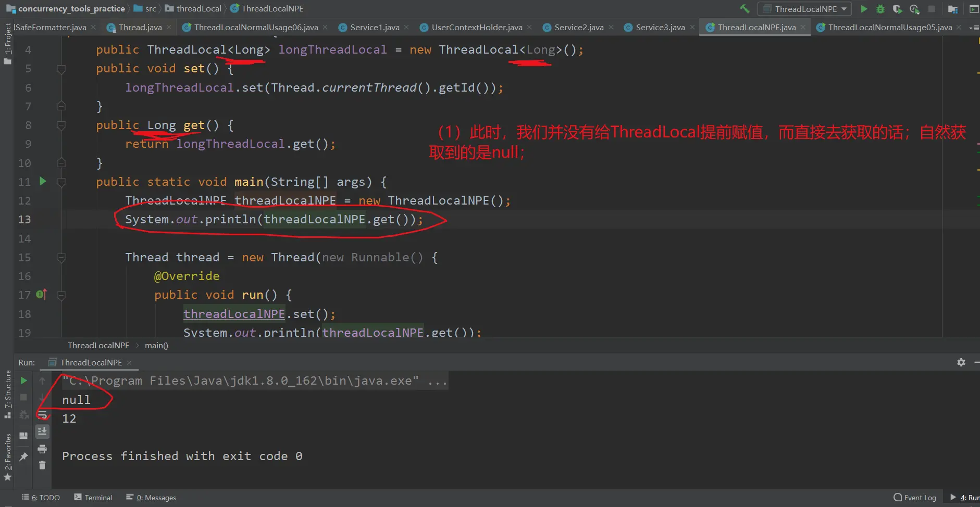The image size is (980, 507).
Task: Click the ThreadLocalNPE tab in Run panel
Action: pyautogui.click(x=91, y=362)
